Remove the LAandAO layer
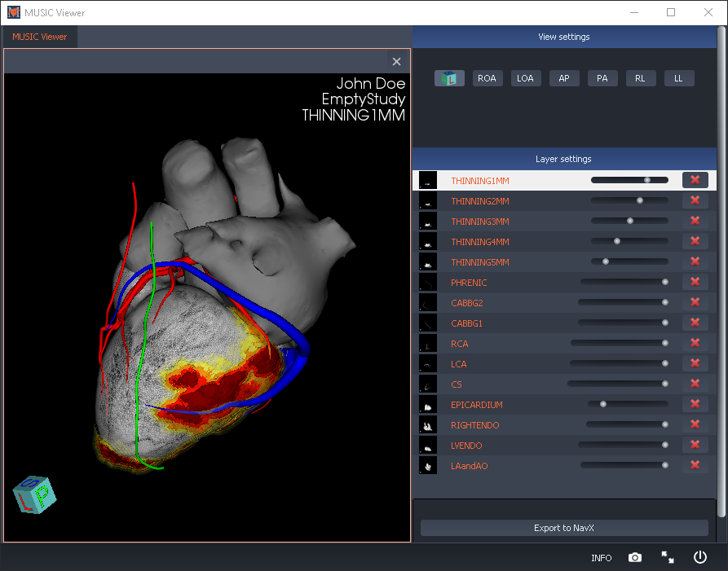This screenshot has height=571, width=728. [695, 465]
